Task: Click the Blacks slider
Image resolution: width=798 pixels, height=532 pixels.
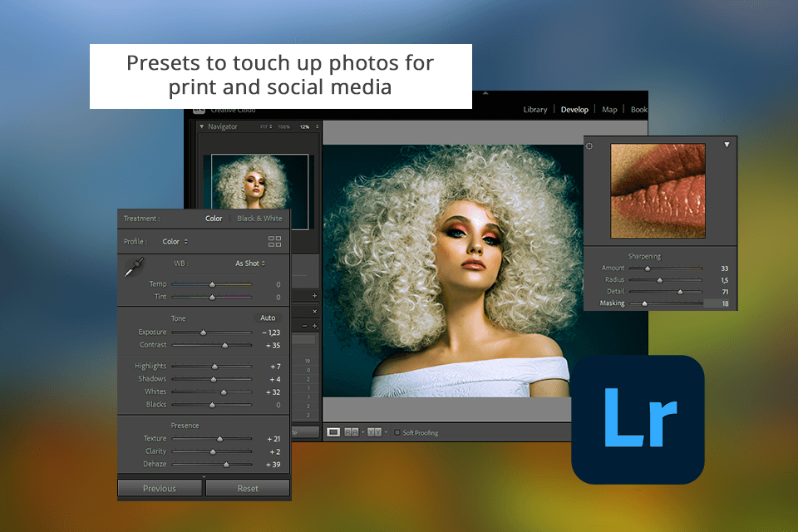Action: pos(212,405)
